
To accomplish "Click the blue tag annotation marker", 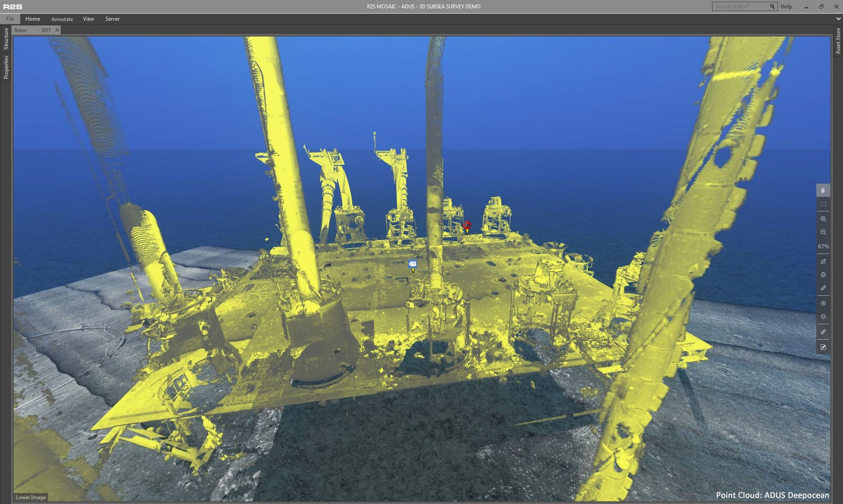I will (413, 265).
